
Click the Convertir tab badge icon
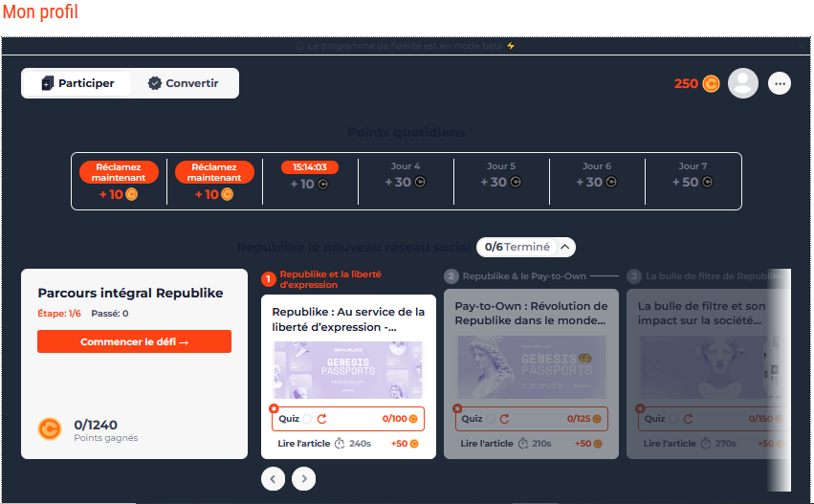click(x=155, y=83)
